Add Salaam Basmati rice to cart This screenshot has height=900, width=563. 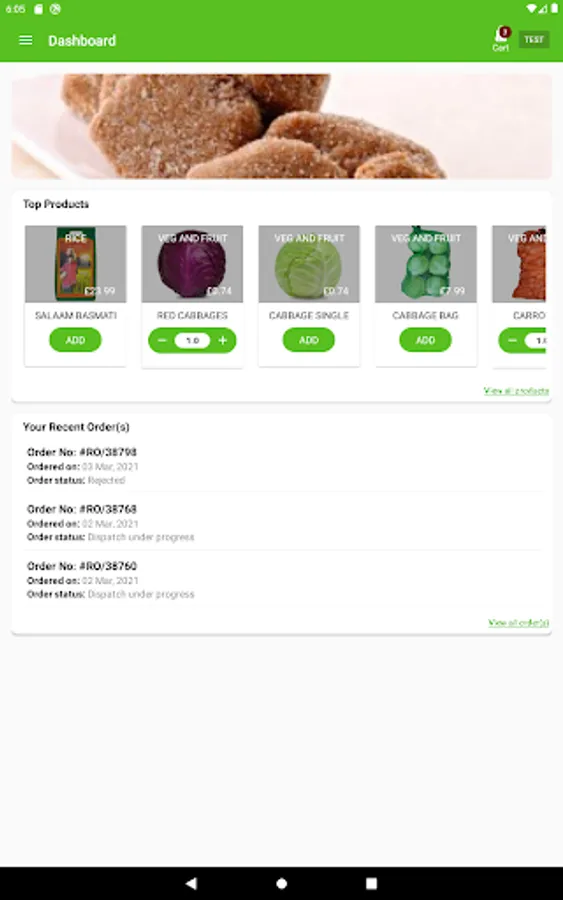tap(75, 340)
